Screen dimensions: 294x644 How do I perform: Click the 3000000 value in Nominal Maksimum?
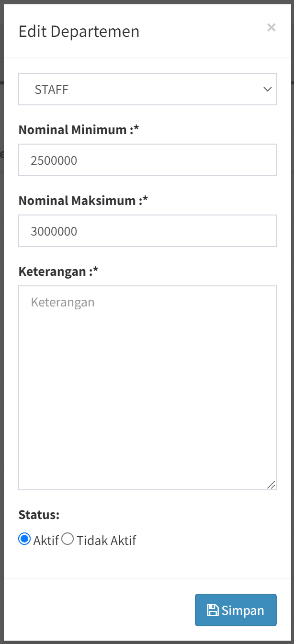pos(54,232)
